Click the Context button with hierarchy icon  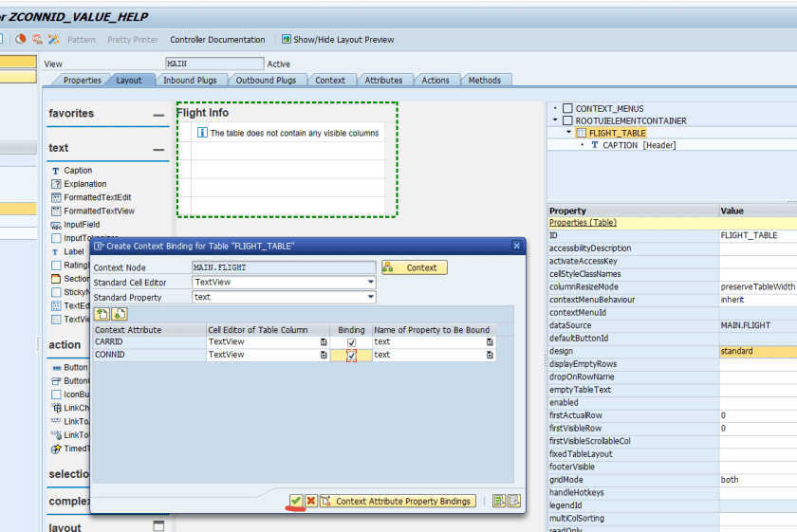[x=414, y=267]
